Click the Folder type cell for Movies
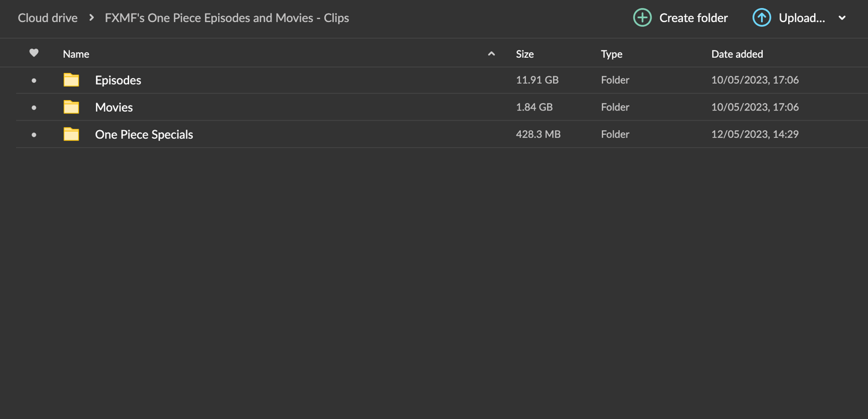The width and height of the screenshot is (868, 419). pos(615,107)
